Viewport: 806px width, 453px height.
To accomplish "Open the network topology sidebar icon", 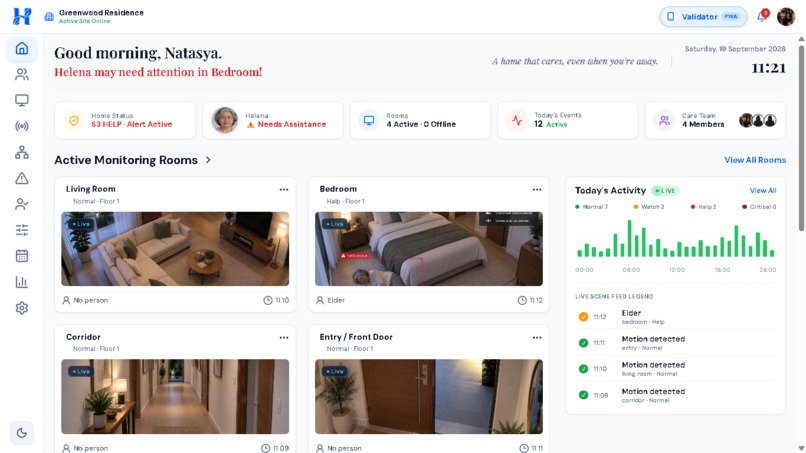I will 22,152.
